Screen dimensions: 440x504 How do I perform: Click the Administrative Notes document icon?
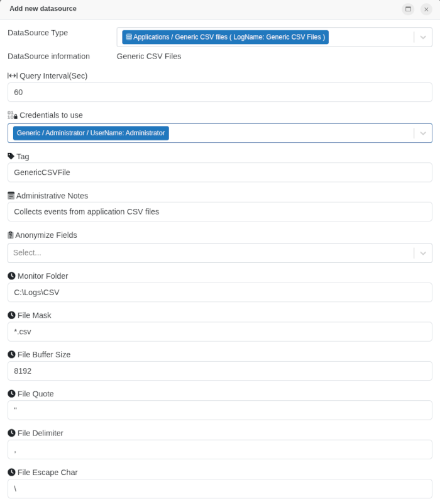[x=11, y=196]
